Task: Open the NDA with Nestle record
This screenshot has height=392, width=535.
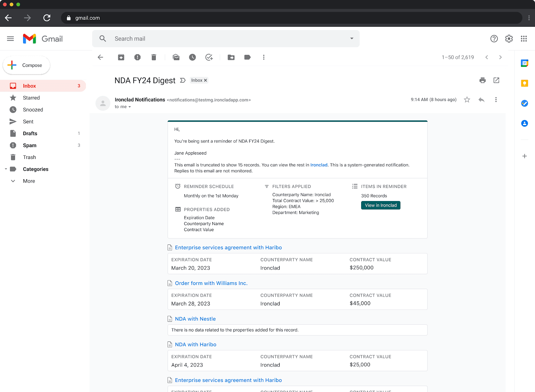Action: tap(195, 319)
